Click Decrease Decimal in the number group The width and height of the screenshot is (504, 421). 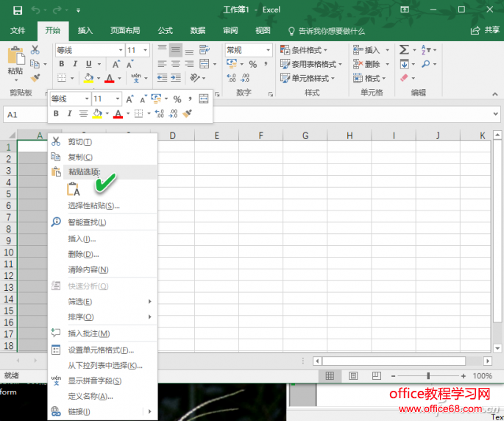click(245, 78)
